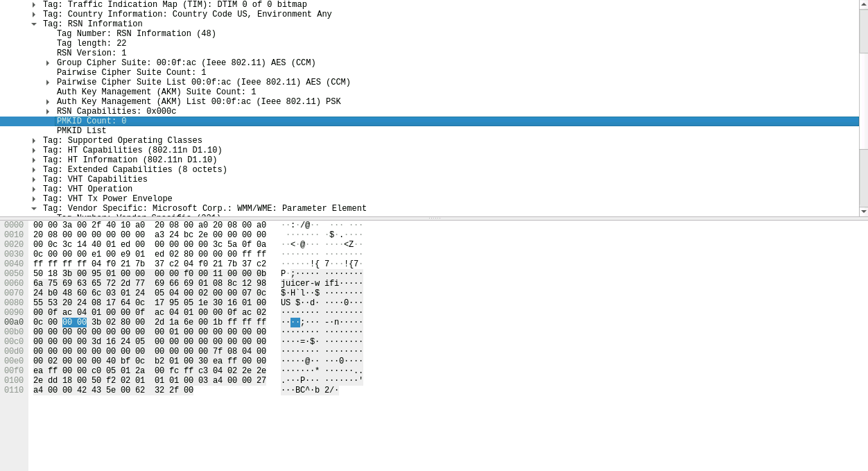
Task: Click scroll up arrow in packet details
Action: pos(863,4)
